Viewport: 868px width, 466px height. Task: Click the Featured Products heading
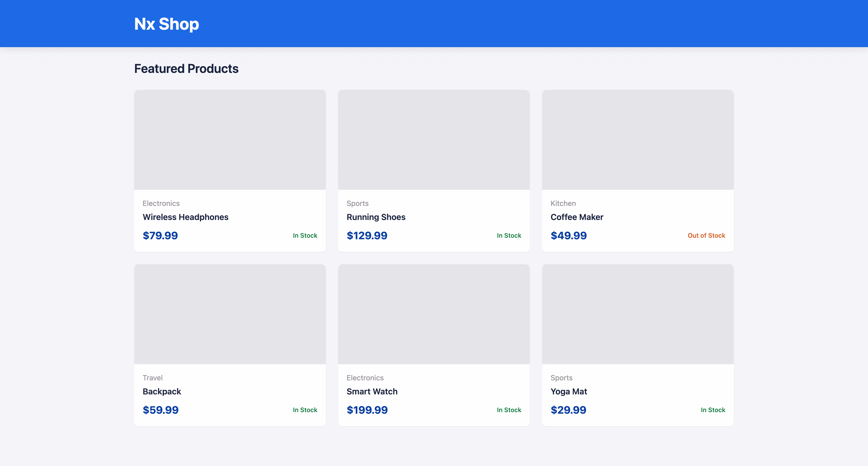[186, 68]
